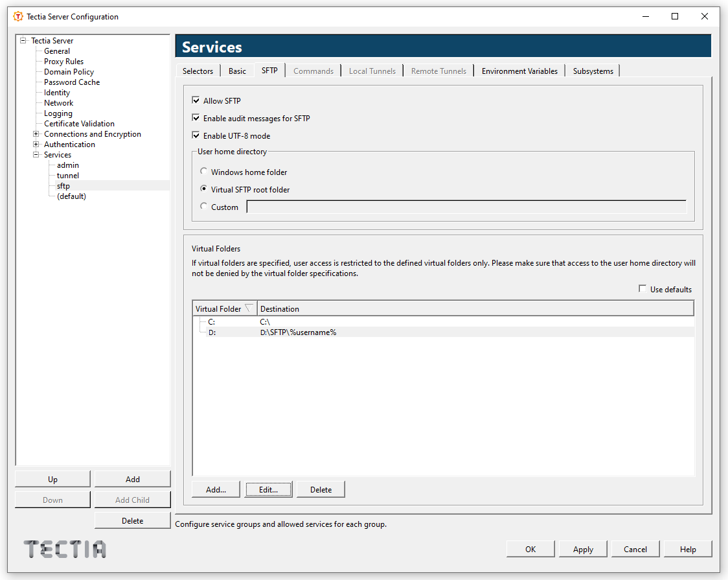The width and height of the screenshot is (728, 580).
Task: Click the Destination column header
Action: tap(475, 308)
